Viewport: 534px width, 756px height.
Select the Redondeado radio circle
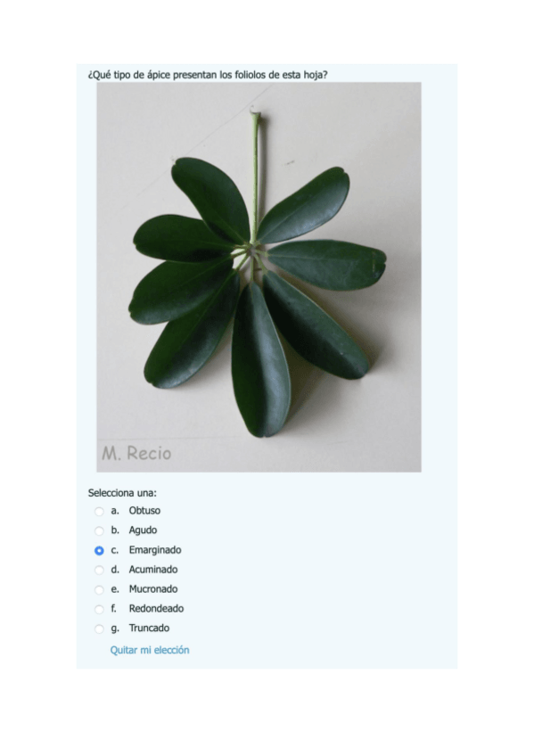pos(99,610)
